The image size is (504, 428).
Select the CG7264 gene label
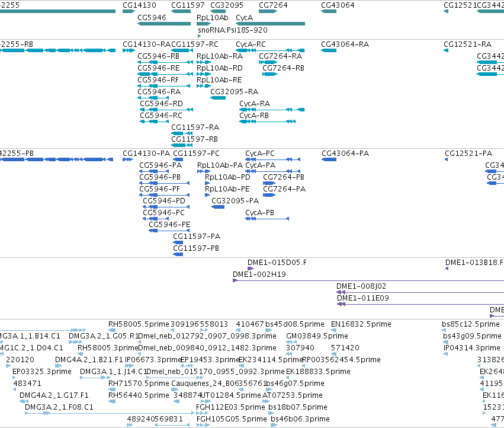(273, 5)
